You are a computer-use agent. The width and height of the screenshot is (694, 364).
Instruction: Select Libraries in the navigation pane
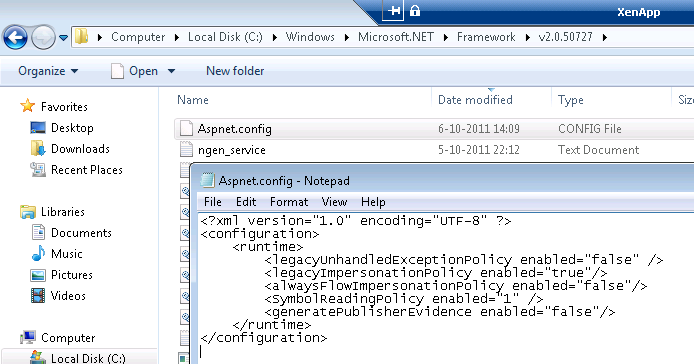(x=62, y=212)
